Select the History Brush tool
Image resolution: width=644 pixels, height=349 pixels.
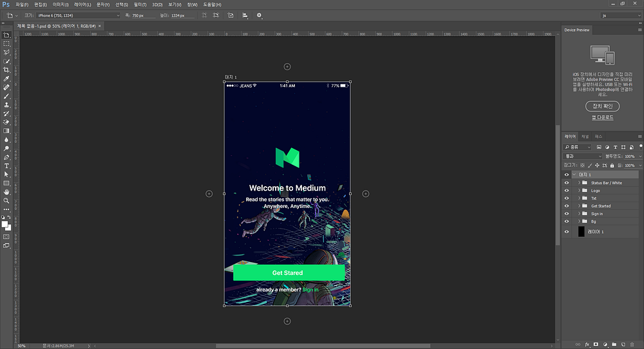pyautogui.click(x=6, y=113)
